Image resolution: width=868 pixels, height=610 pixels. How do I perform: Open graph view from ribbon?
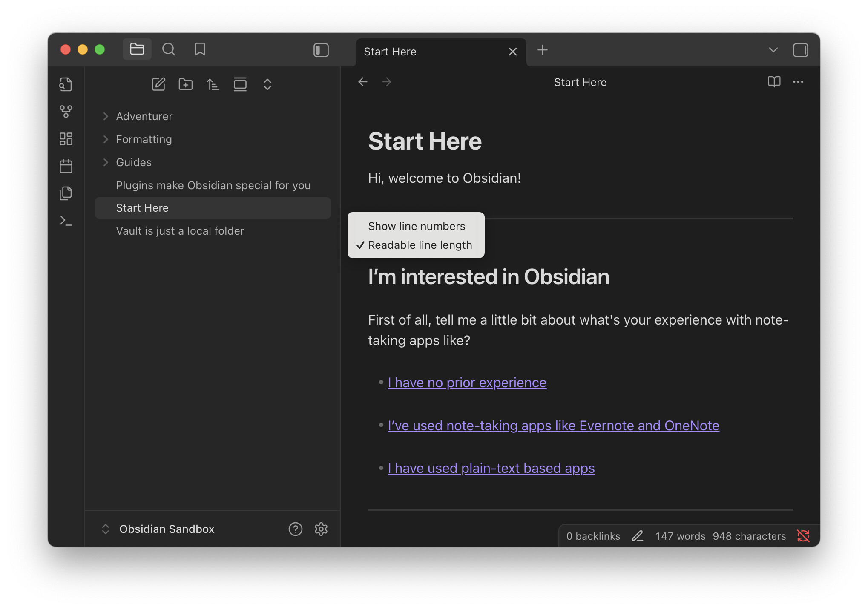click(66, 112)
